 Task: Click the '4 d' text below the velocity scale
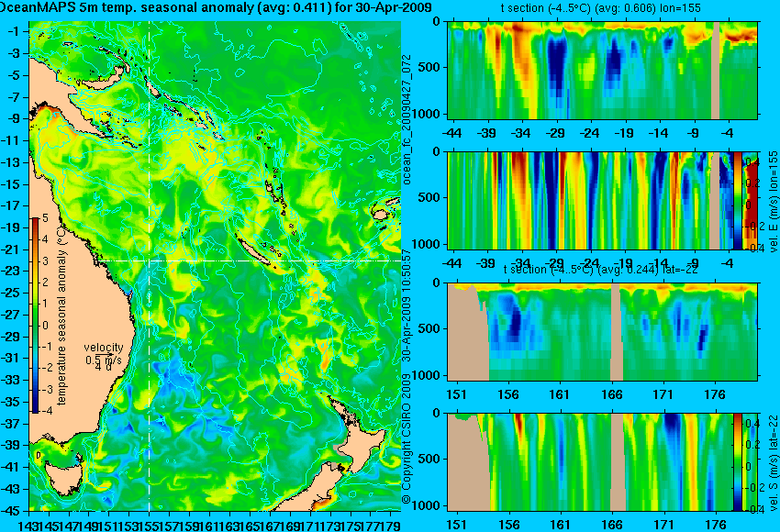coord(104,368)
